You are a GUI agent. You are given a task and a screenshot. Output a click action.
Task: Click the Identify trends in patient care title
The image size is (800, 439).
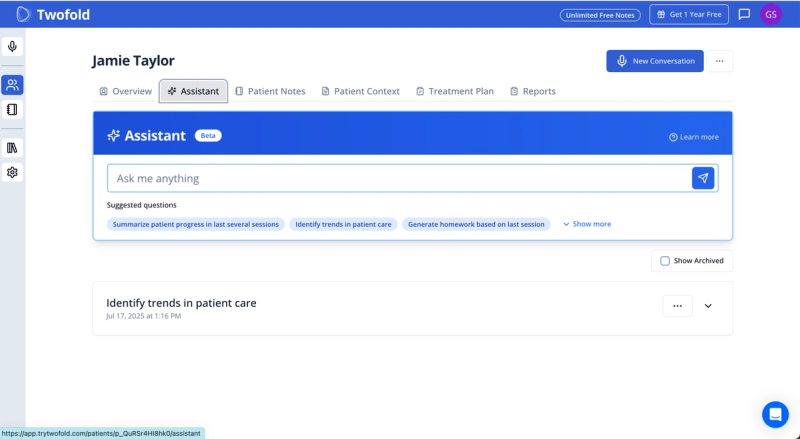(181, 303)
